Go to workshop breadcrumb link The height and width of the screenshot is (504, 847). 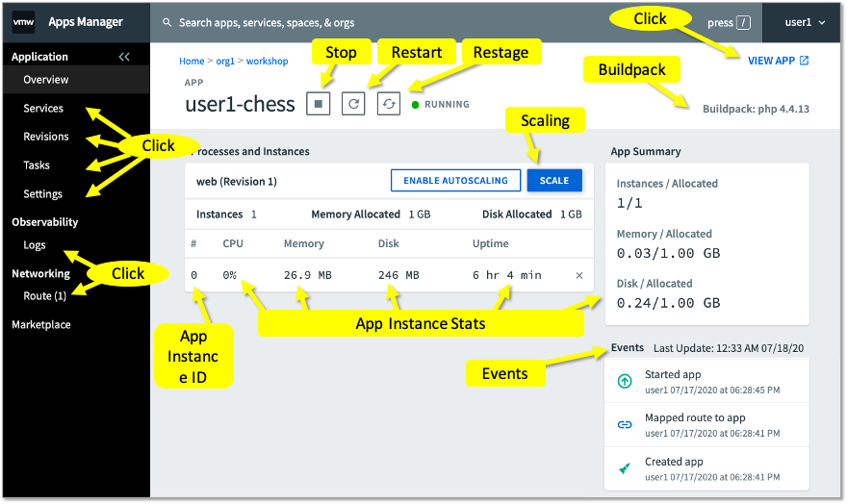tap(267, 61)
